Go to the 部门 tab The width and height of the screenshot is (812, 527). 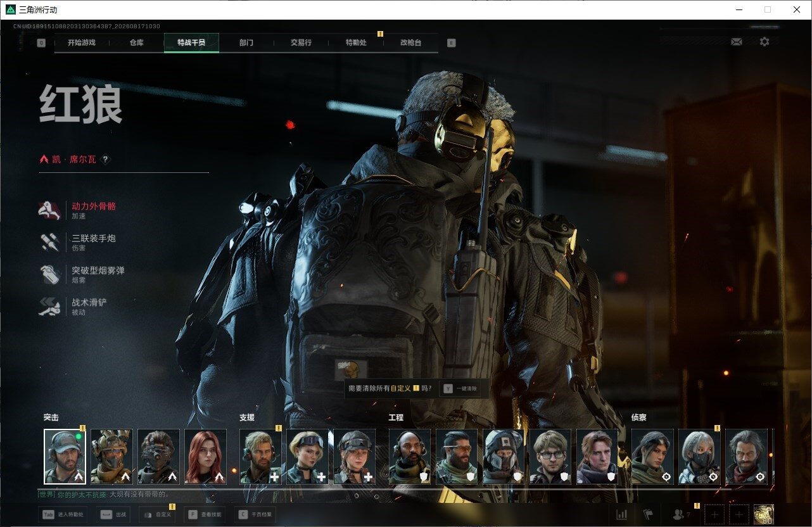[246, 43]
